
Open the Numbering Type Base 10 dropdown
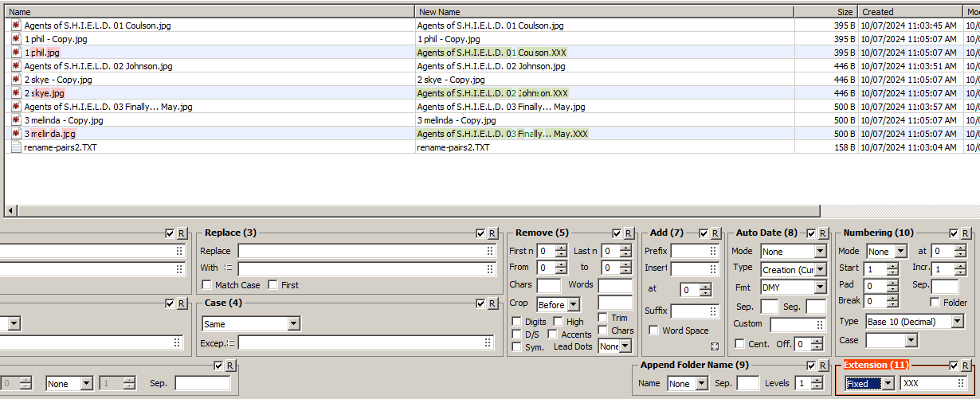(915, 322)
